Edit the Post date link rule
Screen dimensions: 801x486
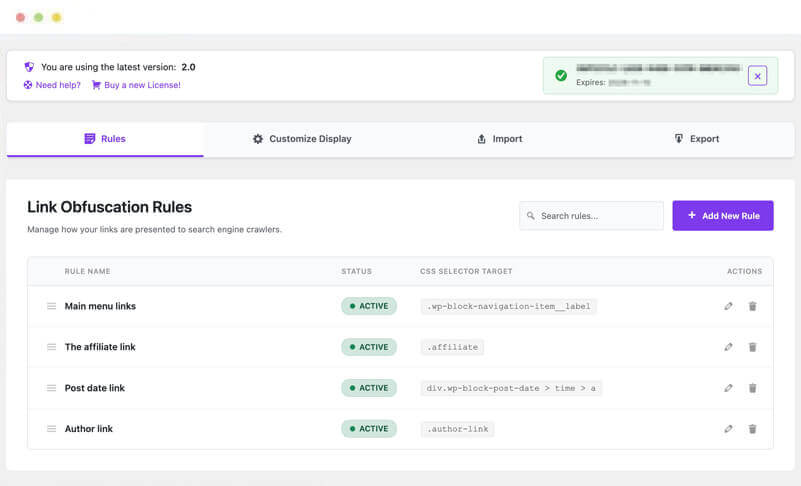pos(728,388)
